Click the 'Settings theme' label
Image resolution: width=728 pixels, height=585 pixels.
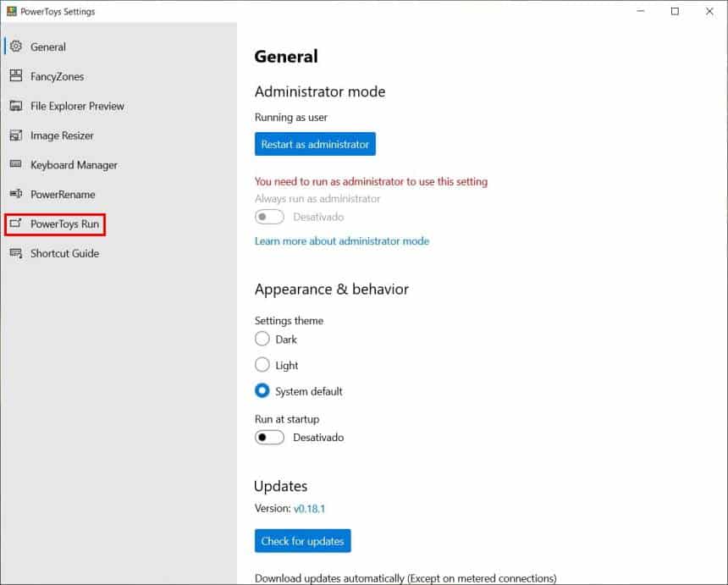(289, 321)
